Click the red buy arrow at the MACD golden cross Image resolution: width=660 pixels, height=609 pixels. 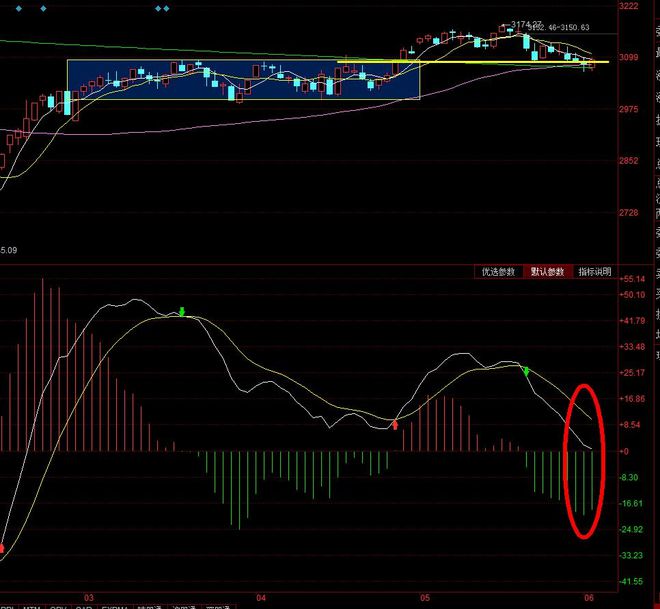(395, 425)
